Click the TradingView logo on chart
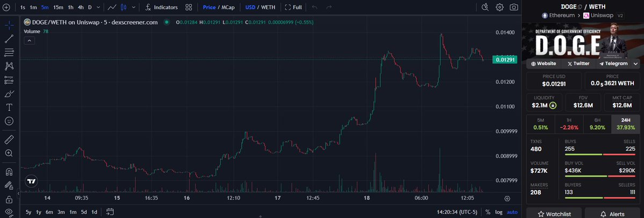Viewport: 644px width, 218px height. click(x=31, y=181)
